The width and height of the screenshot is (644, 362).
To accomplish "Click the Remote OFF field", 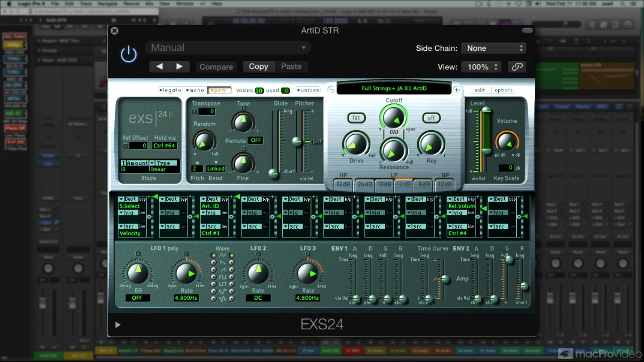I will (256, 140).
